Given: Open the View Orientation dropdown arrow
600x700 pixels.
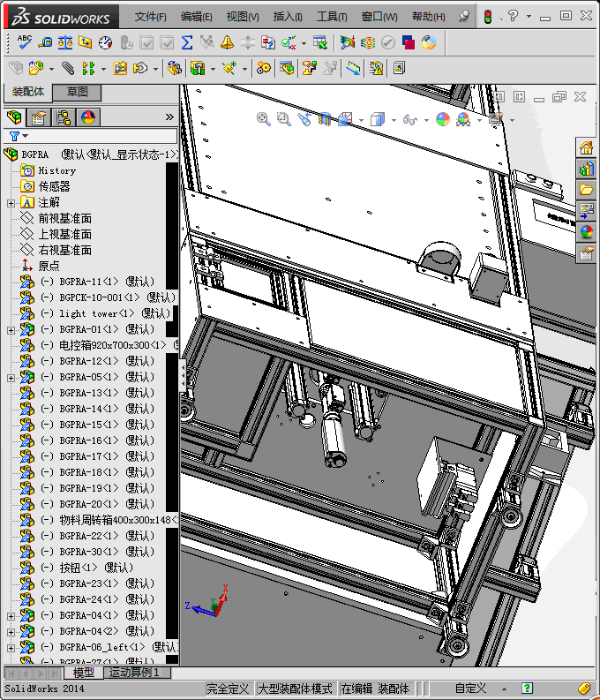Looking at the screenshot, I should [361, 120].
